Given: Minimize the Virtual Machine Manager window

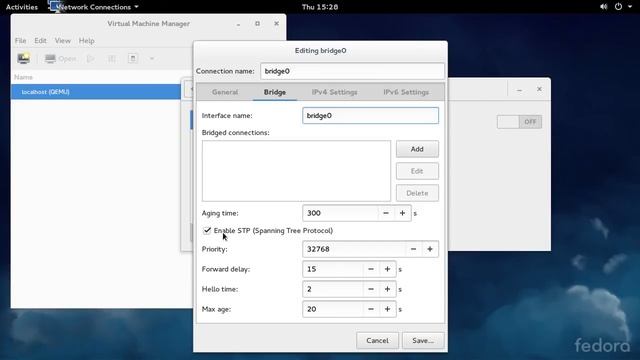Looking at the screenshot, I should (238, 24).
